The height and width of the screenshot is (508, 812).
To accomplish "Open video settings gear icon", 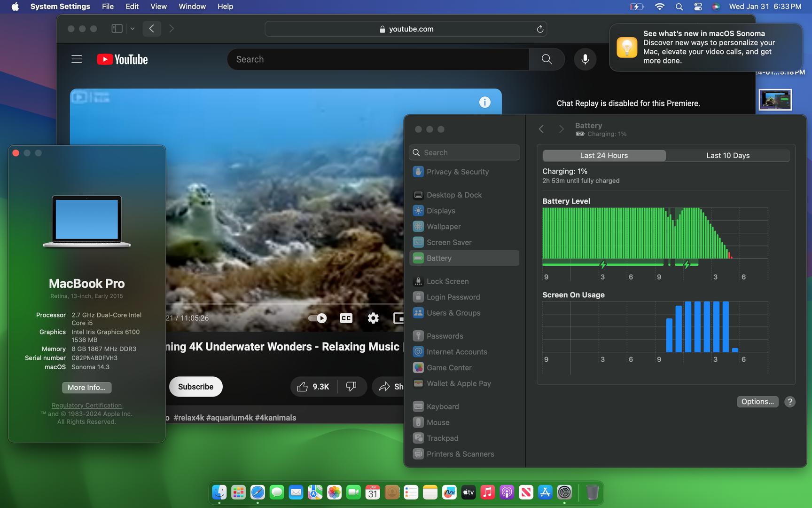I will [373, 318].
